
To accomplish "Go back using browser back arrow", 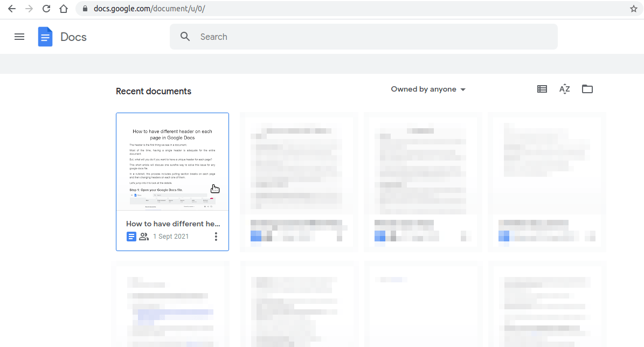I will click(12, 9).
